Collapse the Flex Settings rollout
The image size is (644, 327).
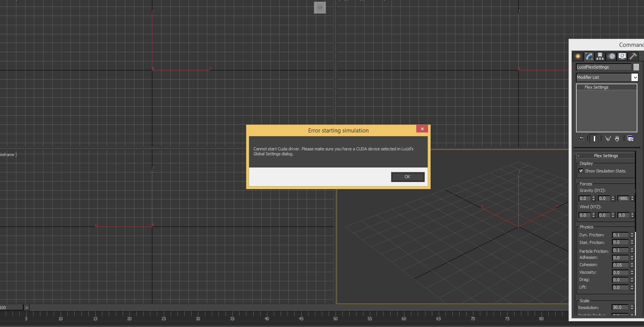click(606, 156)
